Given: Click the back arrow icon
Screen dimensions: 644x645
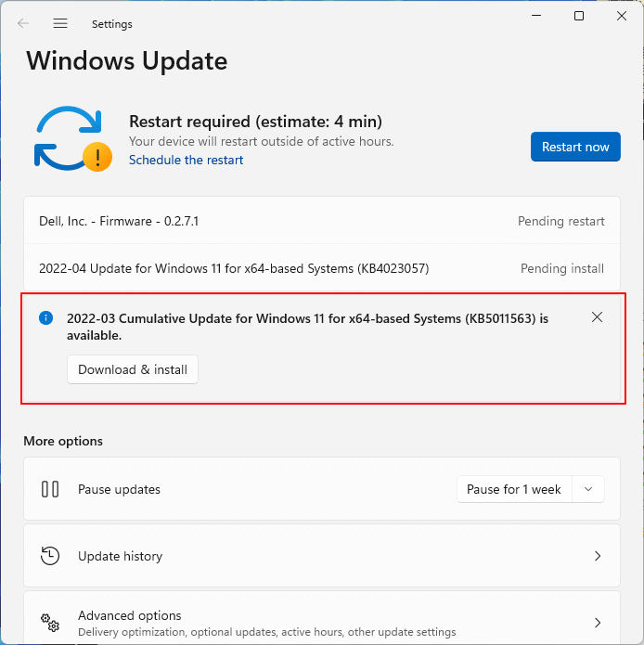Looking at the screenshot, I should point(23,23).
